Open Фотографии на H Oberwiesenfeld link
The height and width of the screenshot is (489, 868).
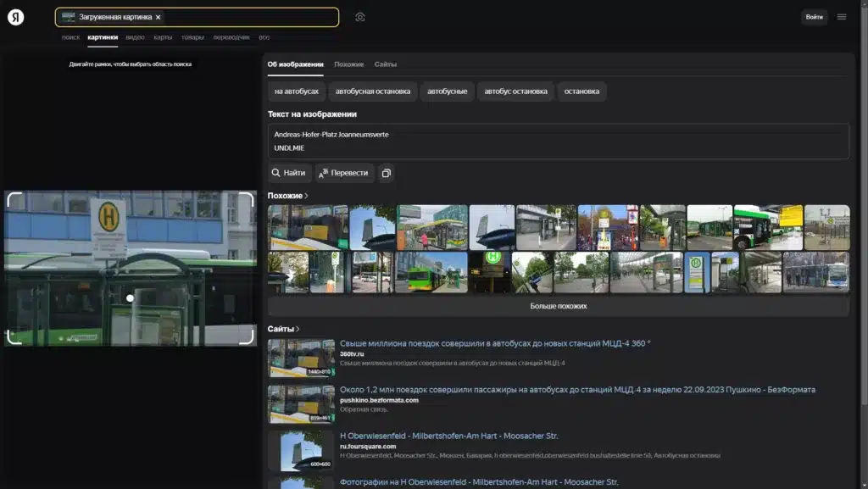click(x=479, y=482)
